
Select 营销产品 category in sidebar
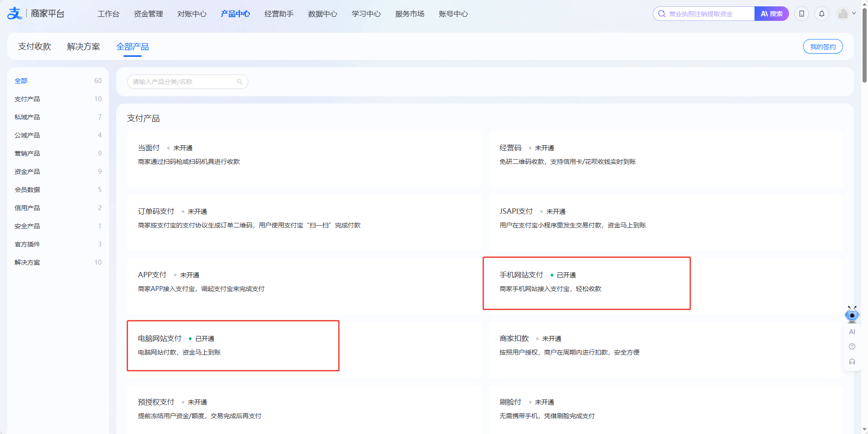[x=58, y=153]
